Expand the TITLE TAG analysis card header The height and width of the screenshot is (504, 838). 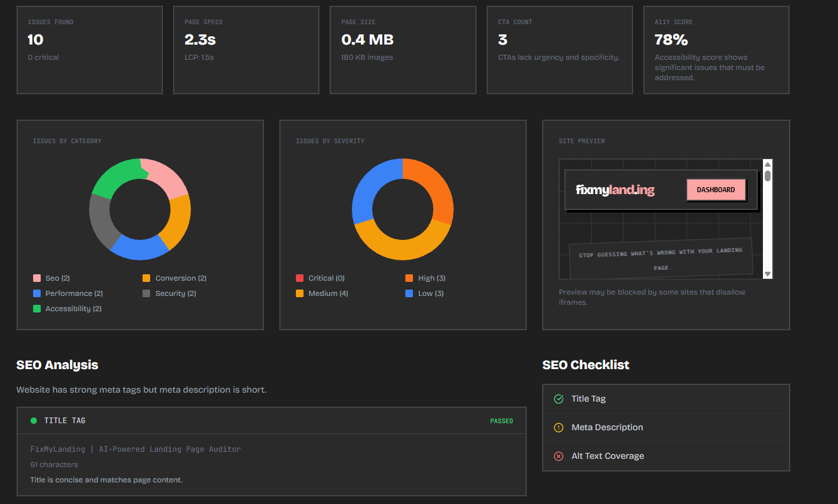pos(271,421)
